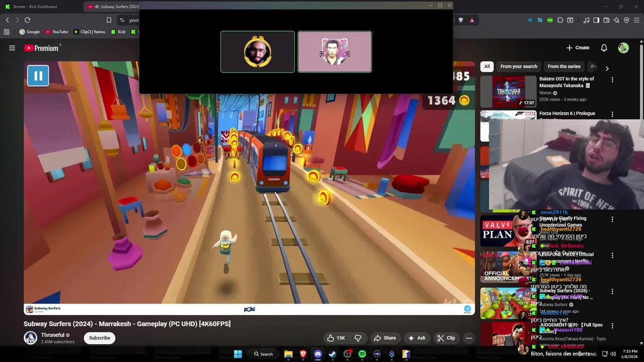
Task: Open YouTube notifications bell
Action: pyautogui.click(x=604, y=48)
